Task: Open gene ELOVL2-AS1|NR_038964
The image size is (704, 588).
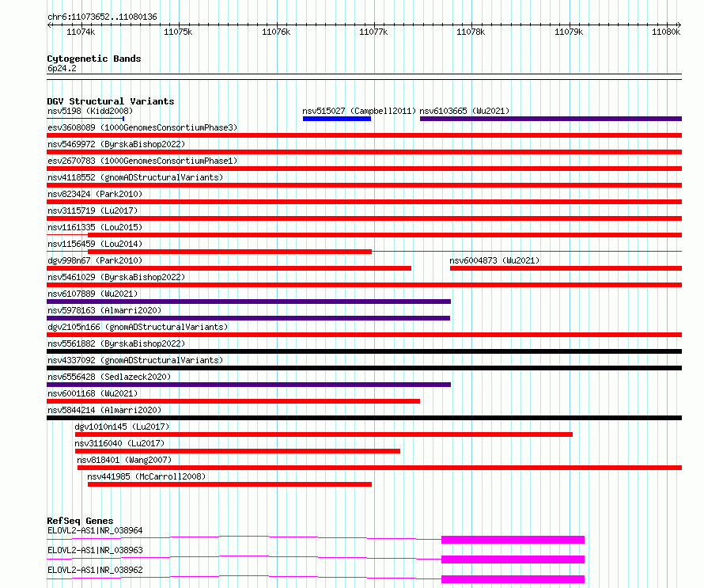Action: [95, 530]
